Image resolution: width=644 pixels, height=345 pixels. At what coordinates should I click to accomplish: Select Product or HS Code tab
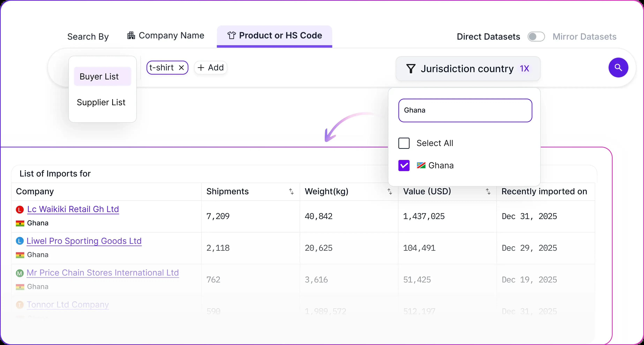(x=275, y=36)
